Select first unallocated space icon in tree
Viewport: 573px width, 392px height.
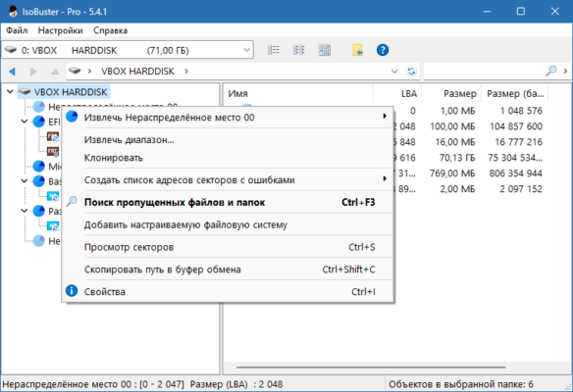click(x=38, y=107)
